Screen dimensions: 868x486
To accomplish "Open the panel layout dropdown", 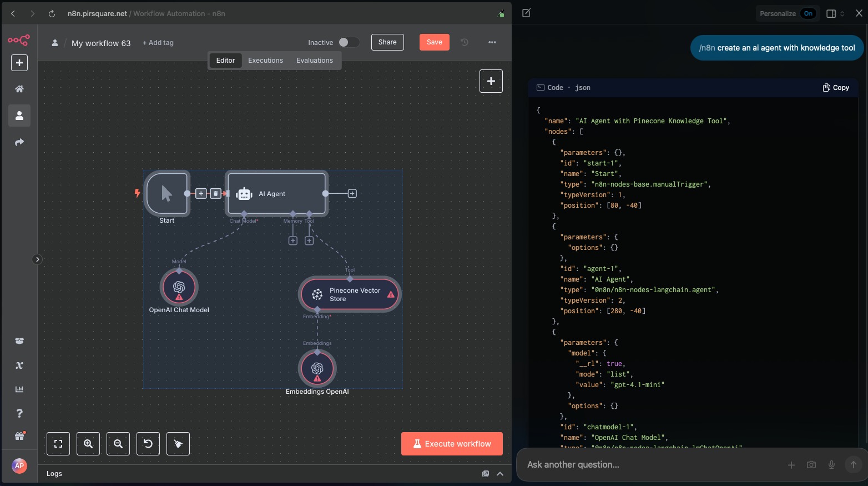I will click(835, 13).
